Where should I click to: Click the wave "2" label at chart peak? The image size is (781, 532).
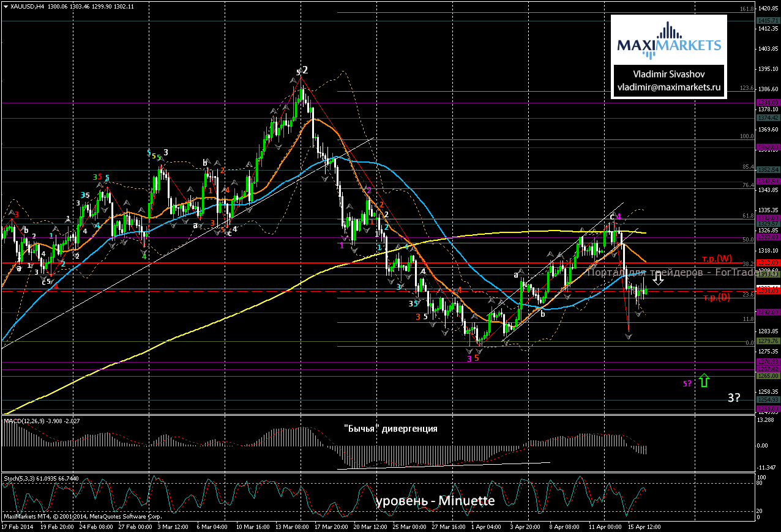tap(305, 70)
